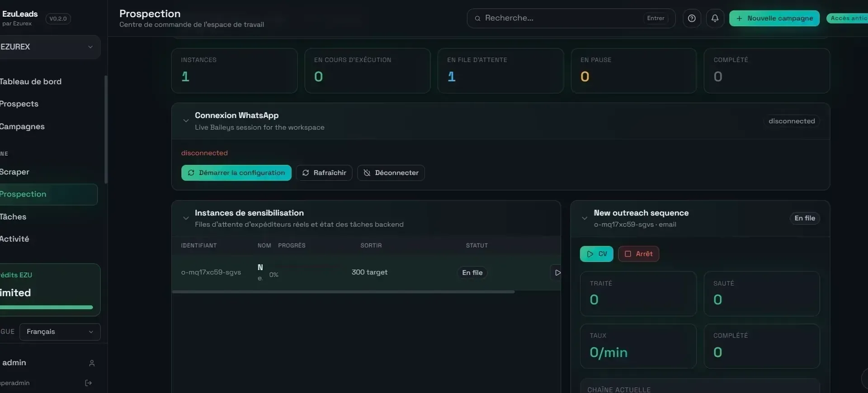Click the PROGRÈS column header
868x393 pixels.
click(x=292, y=246)
